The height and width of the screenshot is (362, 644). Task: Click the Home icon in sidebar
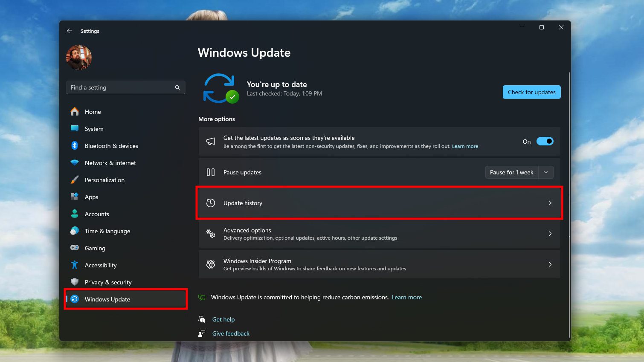click(x=75, y=111)
